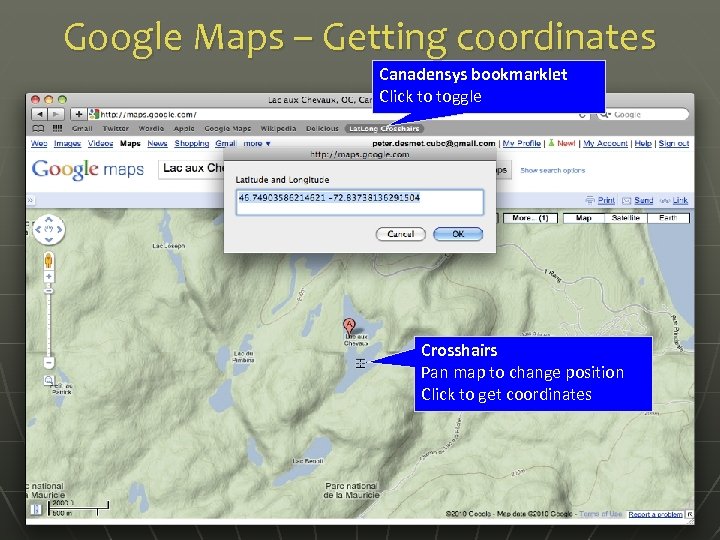Click the Videos link
Screen dimensions: 720x540
click(x=101, y=143)
